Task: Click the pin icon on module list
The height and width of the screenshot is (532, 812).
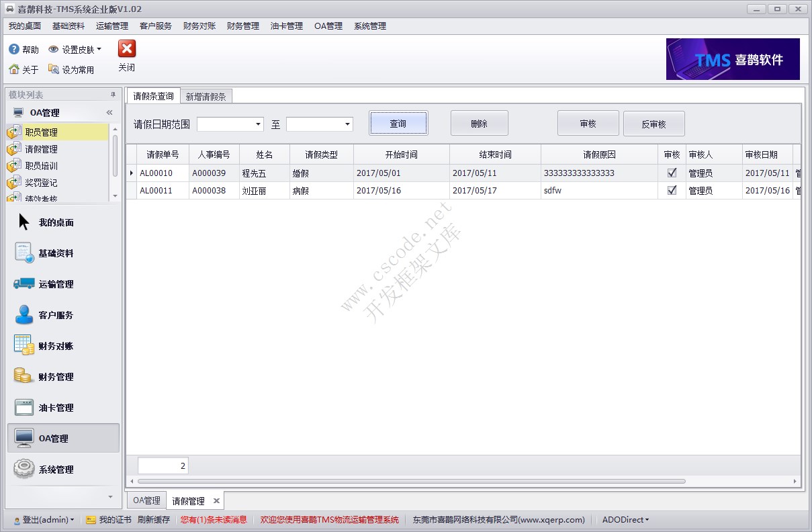Action: (x=114, y=95)
